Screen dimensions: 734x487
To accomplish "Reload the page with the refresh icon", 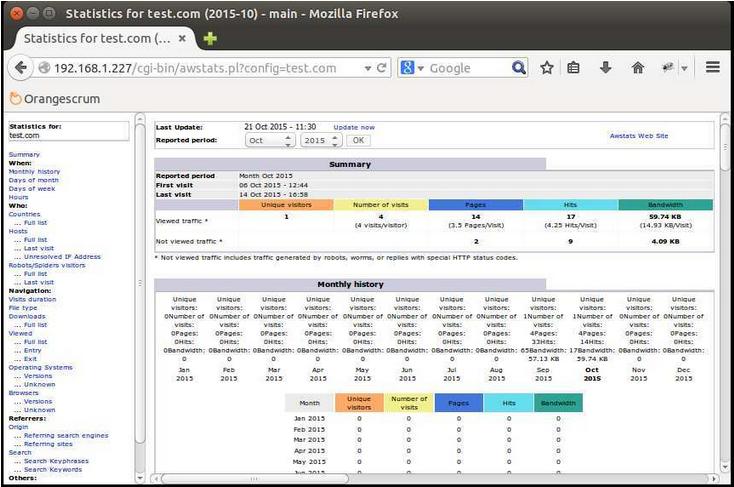I will [x=382, y=68].
